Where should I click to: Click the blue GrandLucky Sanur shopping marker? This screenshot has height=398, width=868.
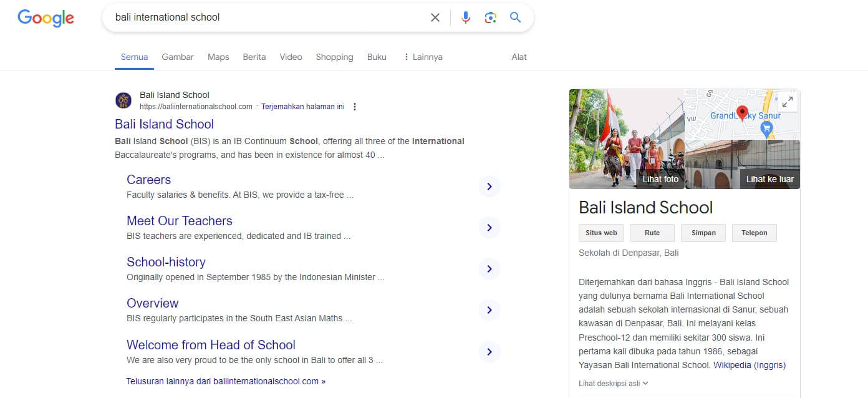click(x=767, y=129)
